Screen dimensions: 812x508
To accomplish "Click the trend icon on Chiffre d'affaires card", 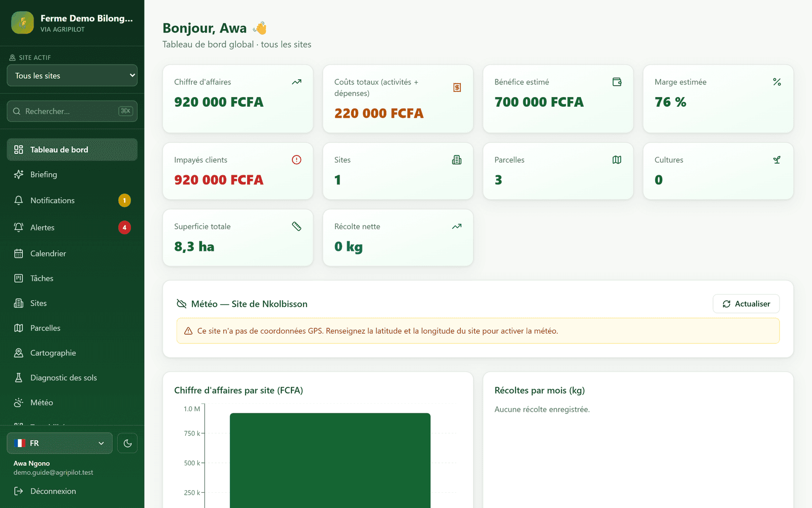I will (x=297, y=82).
